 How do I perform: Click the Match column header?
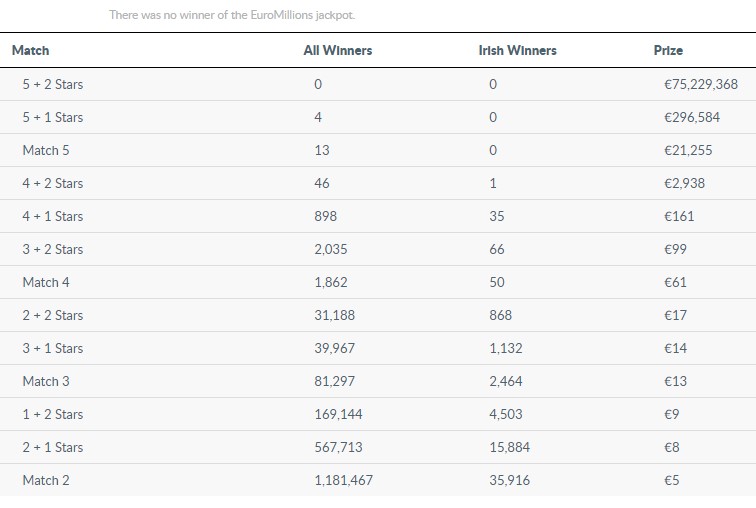(x=30, y=50)
